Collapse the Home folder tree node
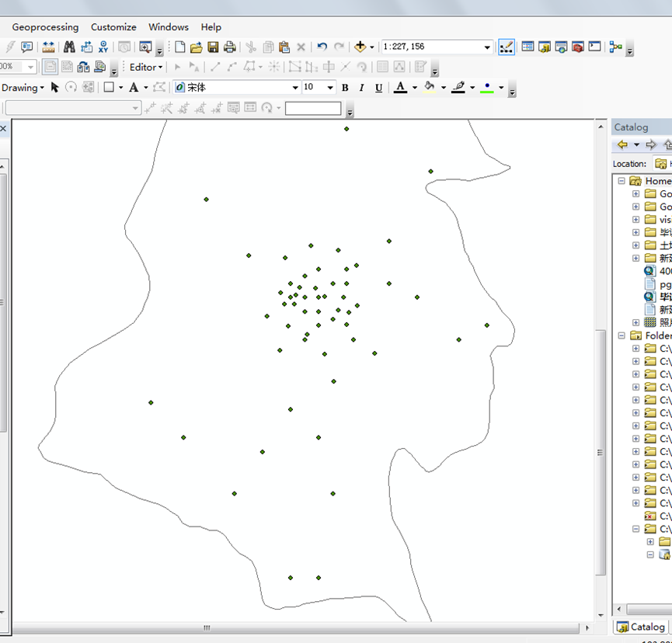This screenshot has height=643, width=672. 622,181
